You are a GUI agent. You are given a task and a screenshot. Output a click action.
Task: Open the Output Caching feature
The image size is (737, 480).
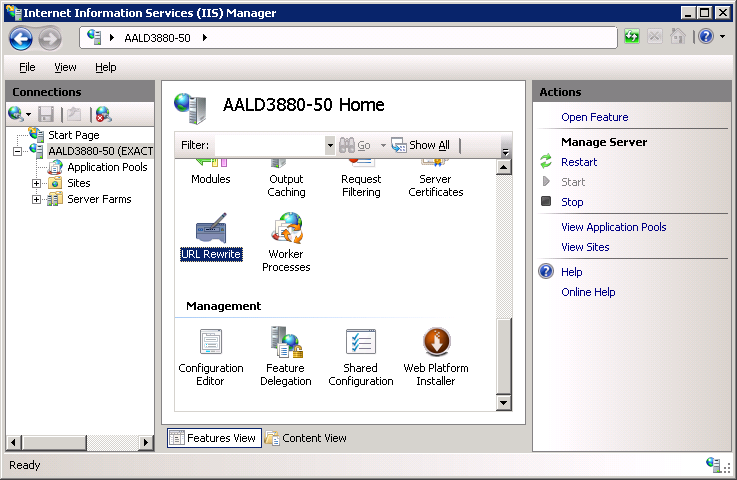pos(286,185)
